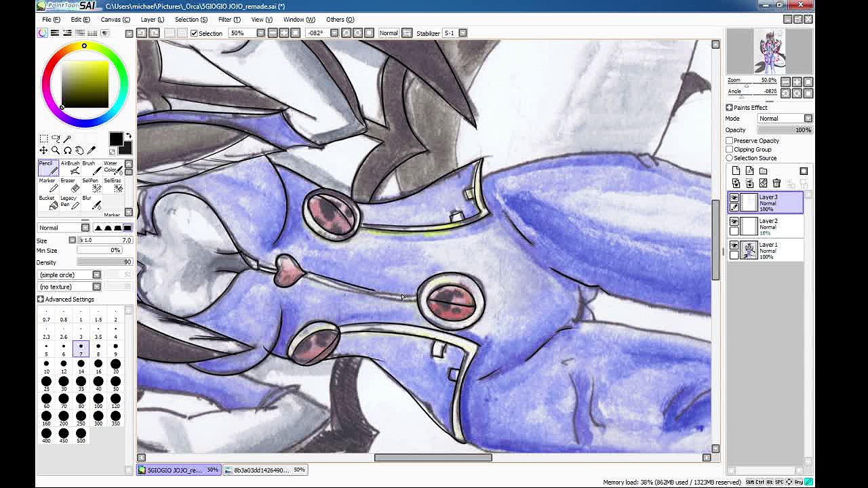Hide Layer2 using its eye icon

734,222
